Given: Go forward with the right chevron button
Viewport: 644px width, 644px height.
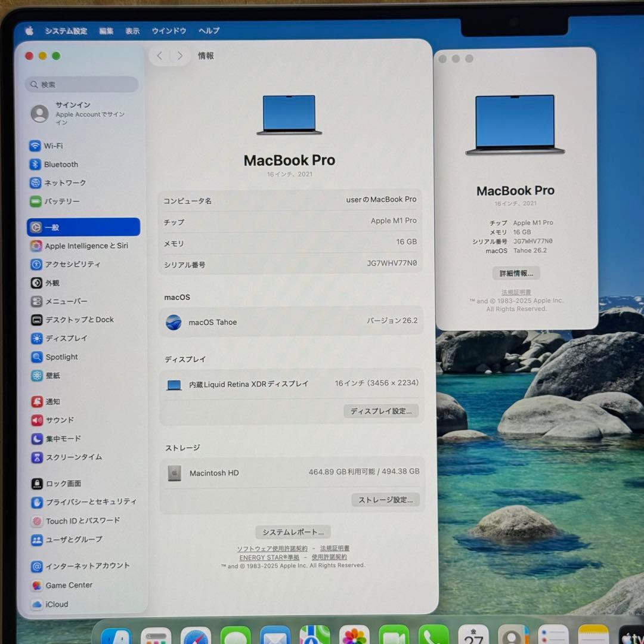Looking at the screenshot, I should pos(180,56).
